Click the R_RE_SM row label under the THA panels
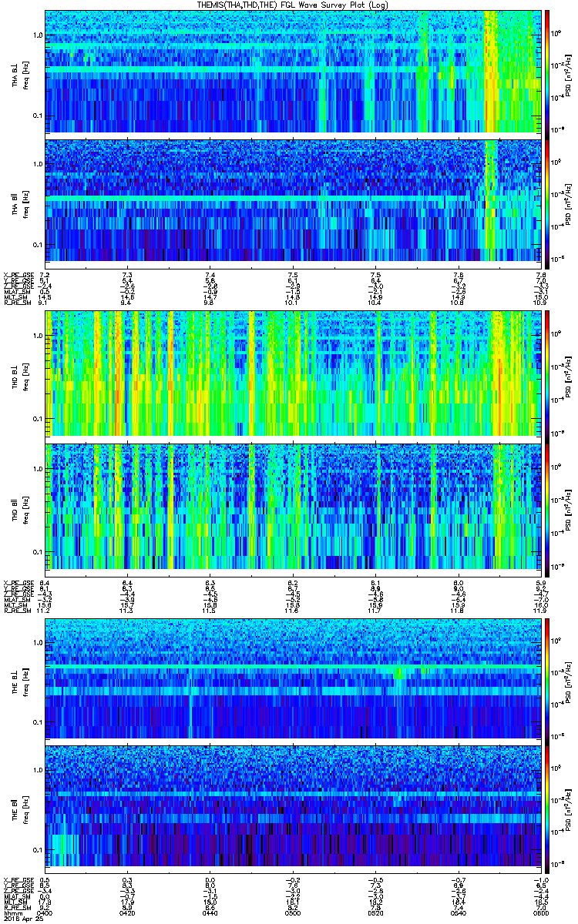 17,303
